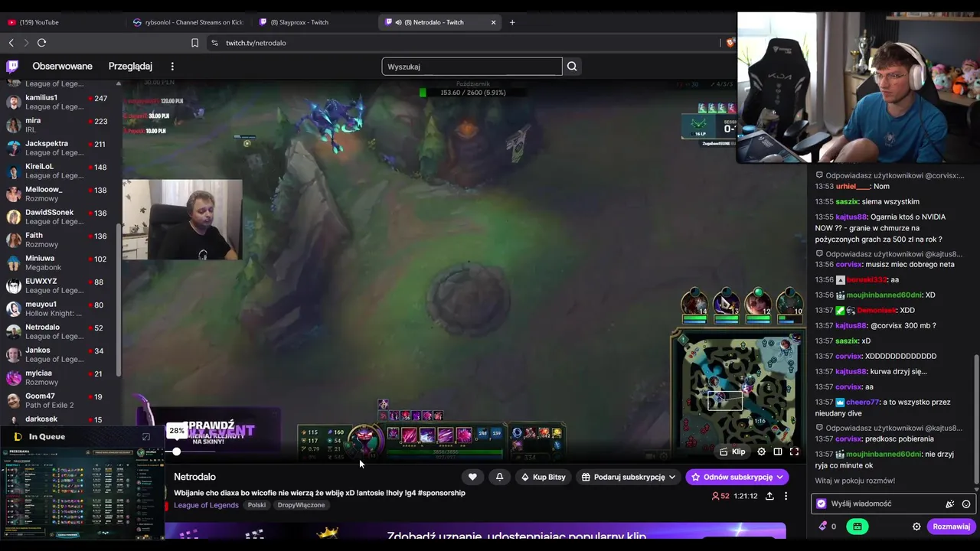Click the League of Legends category link
980x551 pixels.
206,505
